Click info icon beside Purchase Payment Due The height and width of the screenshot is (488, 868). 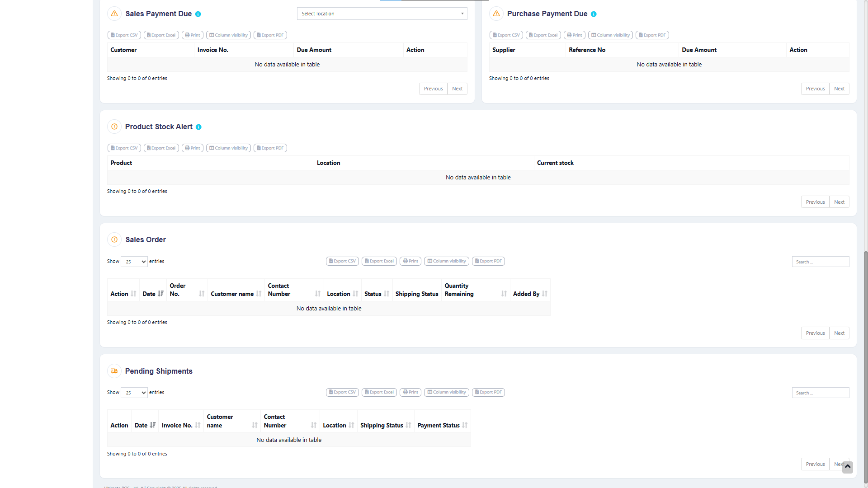(x=594, y=14)
